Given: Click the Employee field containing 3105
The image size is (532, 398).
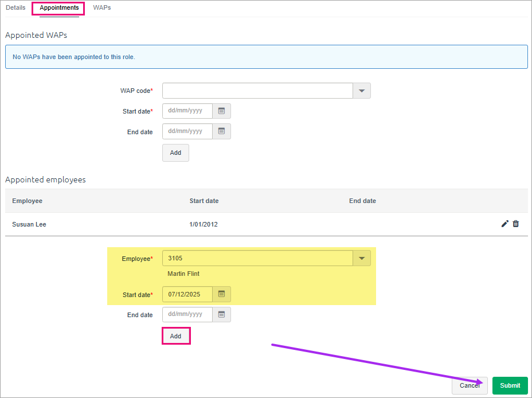Looking at the screenshot, I should pyautogui.click(x=257, y=258).
